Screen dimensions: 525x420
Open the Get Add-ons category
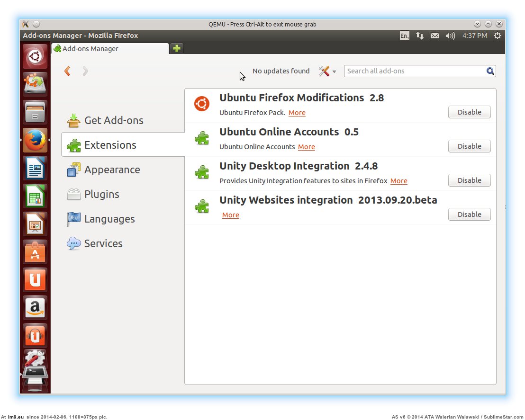[x=113, y=120]
